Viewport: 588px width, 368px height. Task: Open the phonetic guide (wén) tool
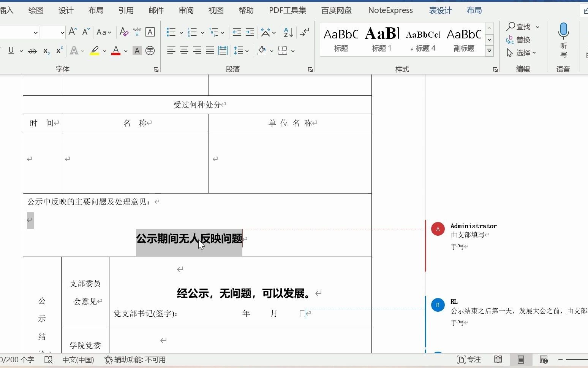pos(137,32)
